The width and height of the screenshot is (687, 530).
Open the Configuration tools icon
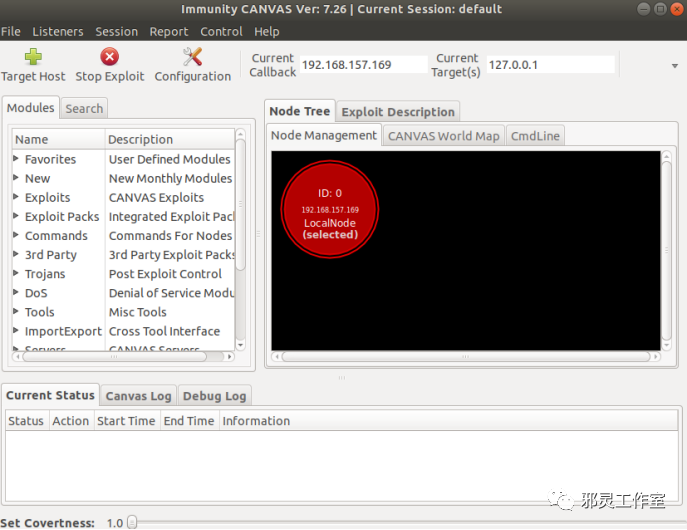(192, 57)
